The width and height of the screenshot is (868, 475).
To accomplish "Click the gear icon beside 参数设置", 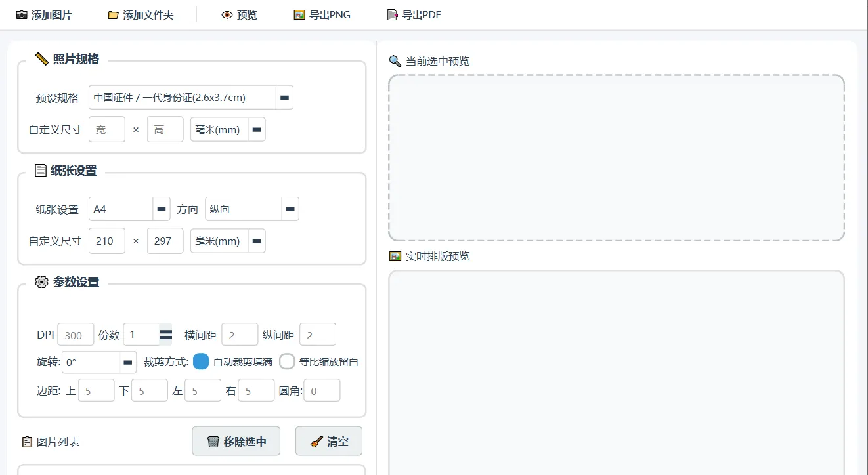I will [42, 282].
